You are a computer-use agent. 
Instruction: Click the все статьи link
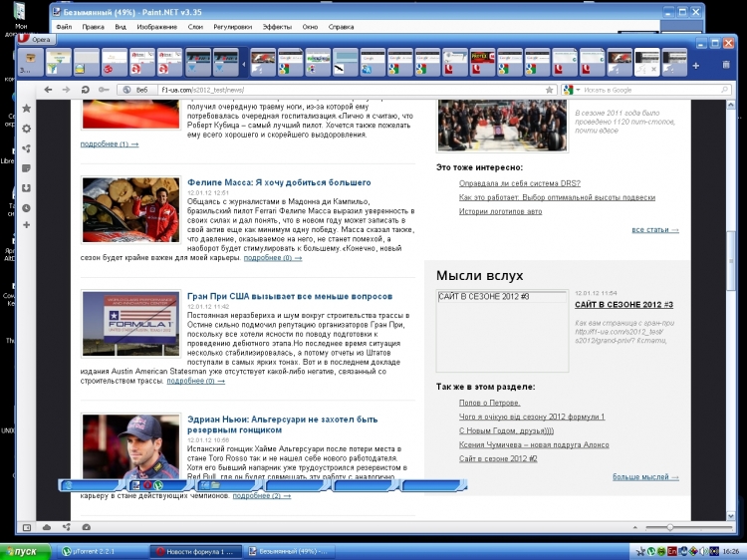coord(655,230)
